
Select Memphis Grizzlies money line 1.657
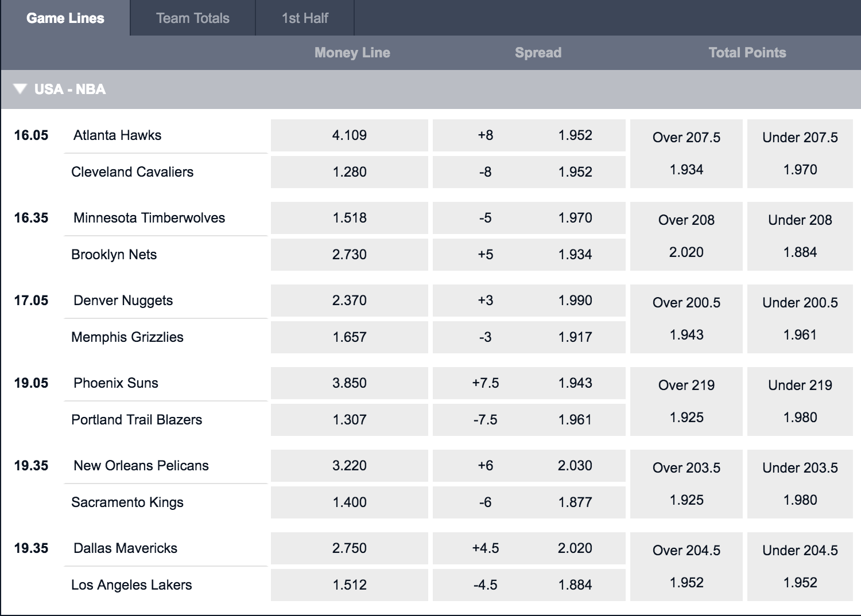click(x=350, y=337)
